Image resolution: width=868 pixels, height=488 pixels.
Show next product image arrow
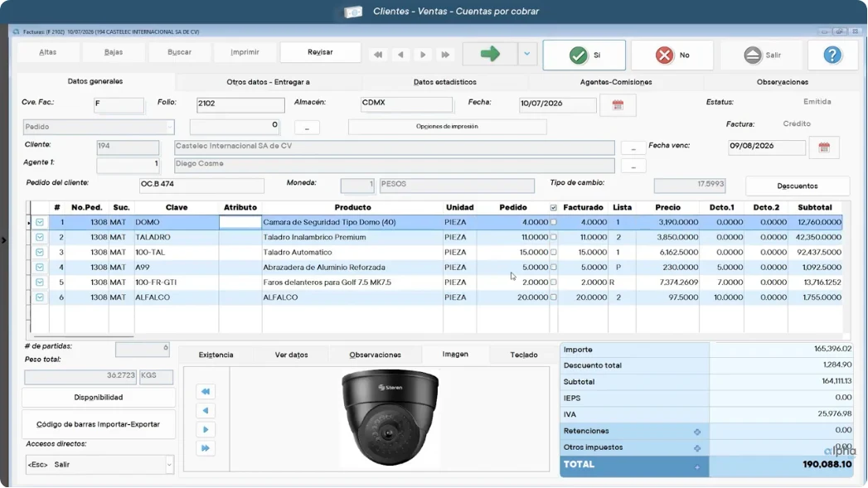click(206, 429)
